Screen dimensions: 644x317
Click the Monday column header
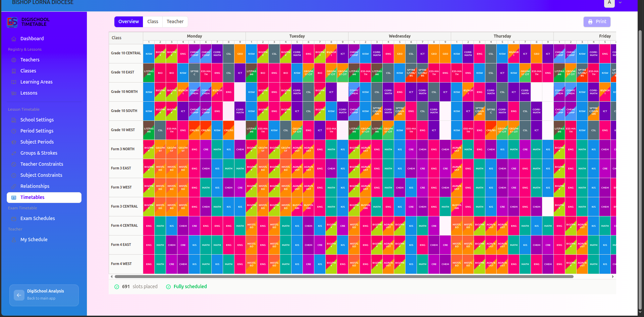tap(195, 36)
